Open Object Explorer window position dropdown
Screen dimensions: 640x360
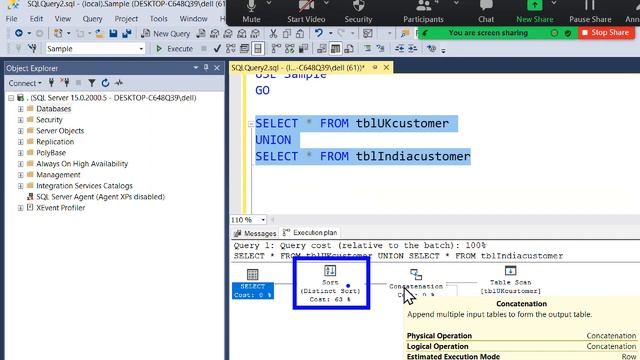196,68
